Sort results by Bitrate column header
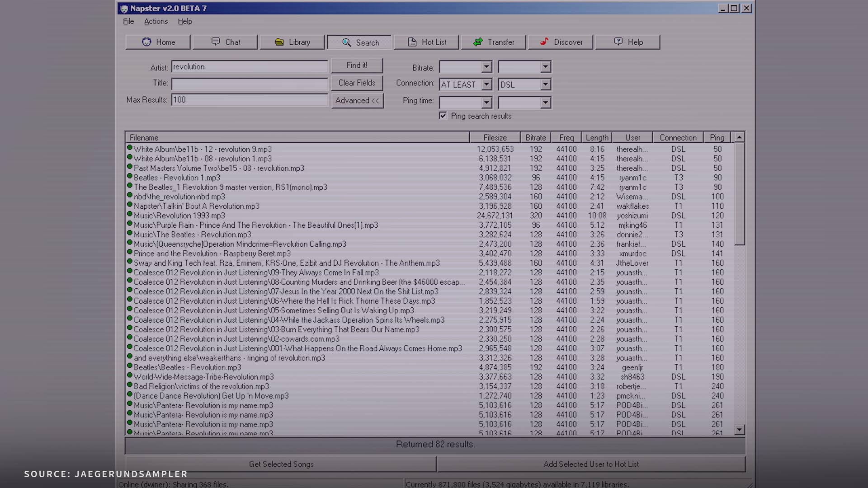 536,137
